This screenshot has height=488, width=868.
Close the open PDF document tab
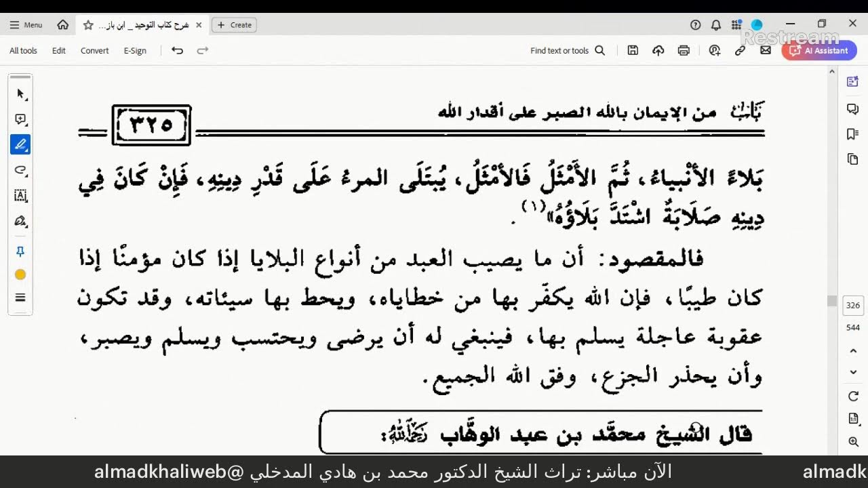click(x=199, y=25)
